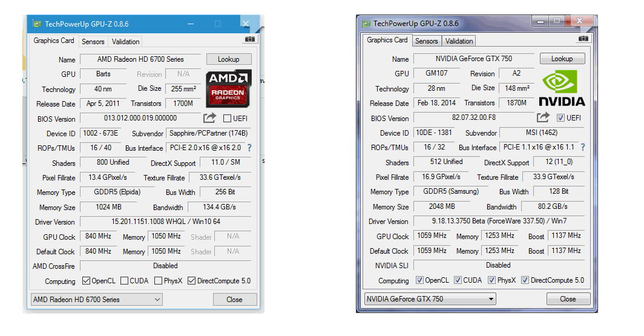Toggle DirectCompute 5.0 checkbox in AMD window
The image size is (644, 336).
click(191, 280)
